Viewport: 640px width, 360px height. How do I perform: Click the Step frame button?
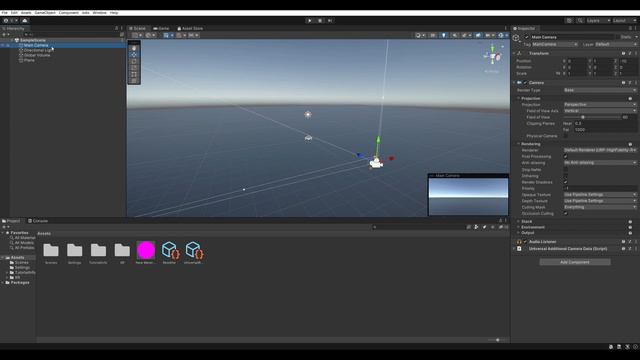330,20
